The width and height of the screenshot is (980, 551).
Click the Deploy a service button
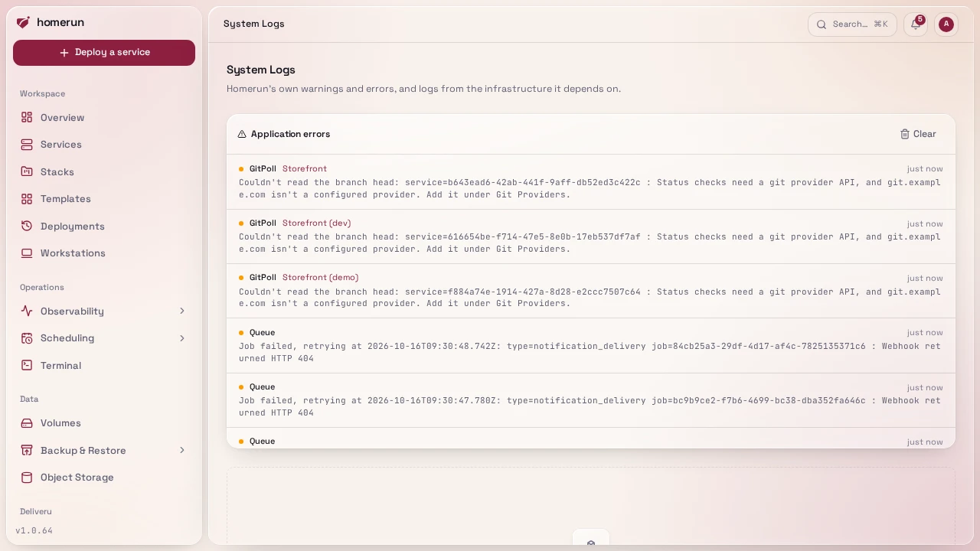pyautogui.click(x=104, y=53)
